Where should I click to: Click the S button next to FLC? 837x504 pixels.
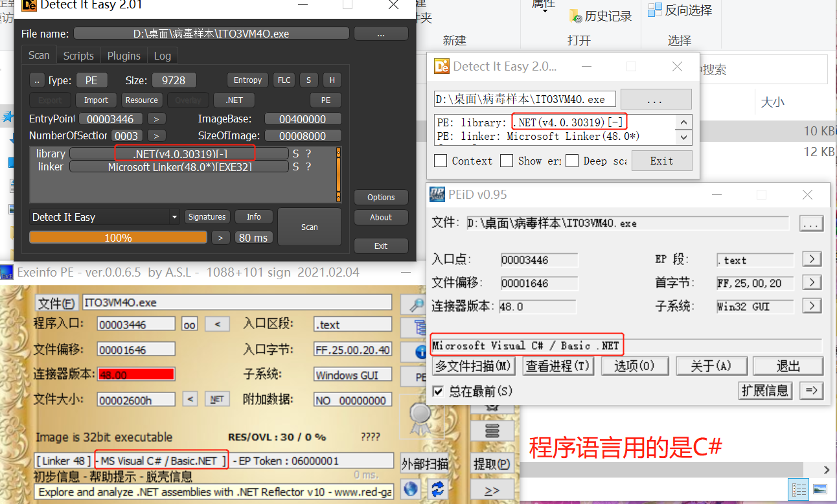click(309, 80)
